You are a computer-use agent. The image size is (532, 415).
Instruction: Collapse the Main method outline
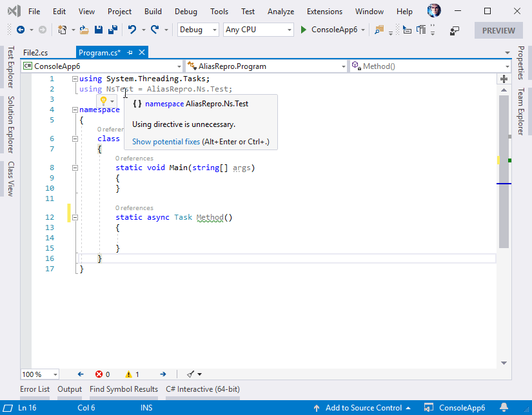(x=75, y=168)
